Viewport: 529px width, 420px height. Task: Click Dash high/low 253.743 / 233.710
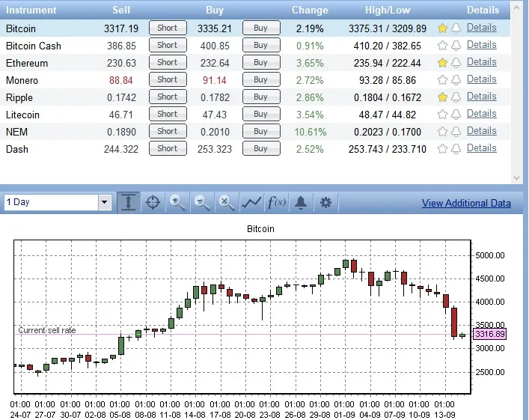(x=388, y=149)
